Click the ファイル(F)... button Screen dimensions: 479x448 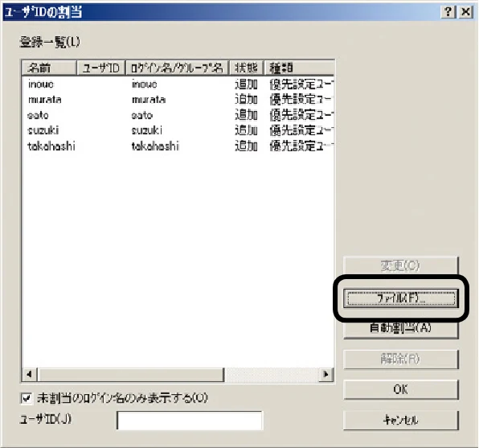click(401, 298)
